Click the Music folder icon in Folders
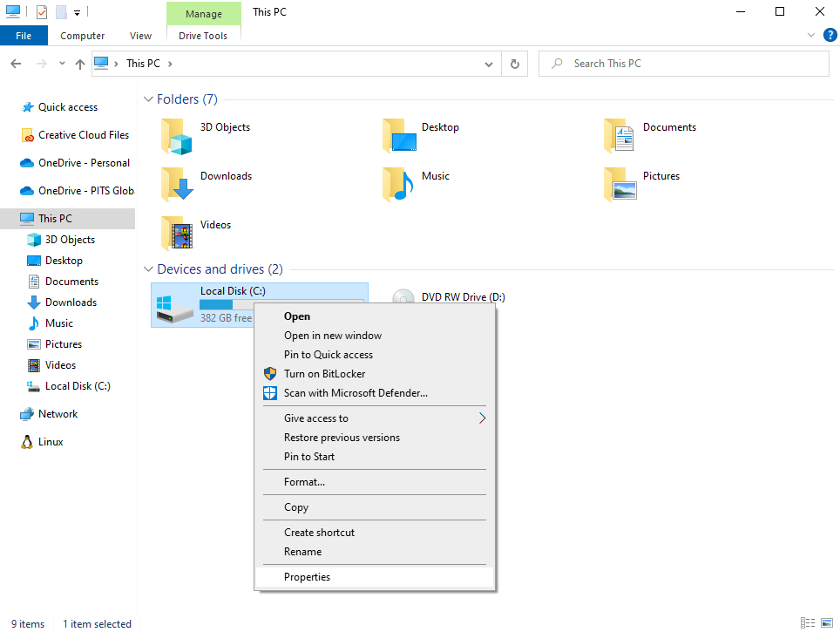The width and height of the screenshot is (840, 632). (398, 185)
